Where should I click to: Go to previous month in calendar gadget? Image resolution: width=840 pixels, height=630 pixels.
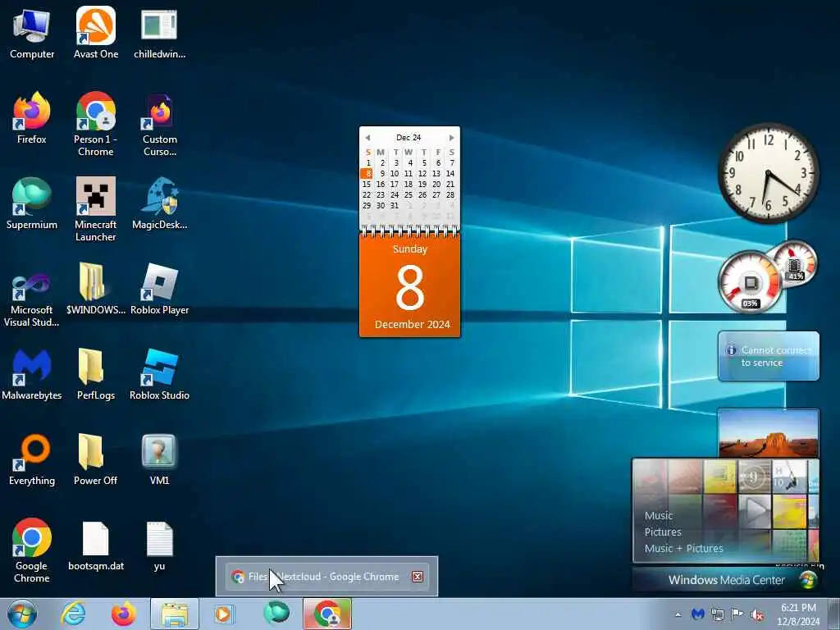click(x=367, y=138)
